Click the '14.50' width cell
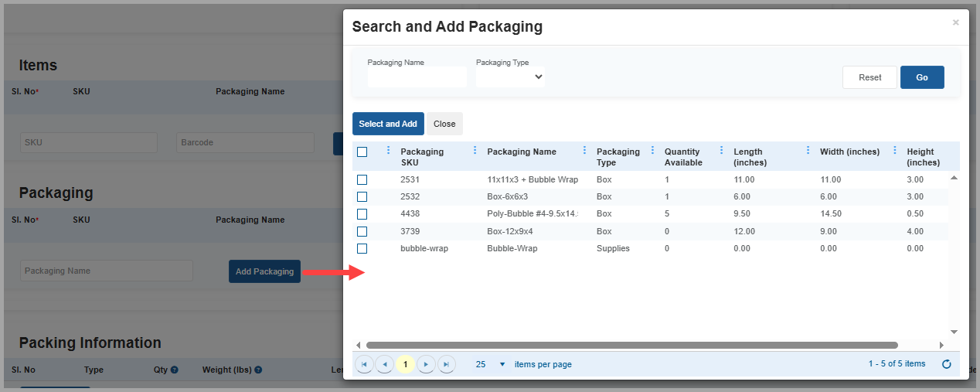Screen dimensions: 980x392 click(831, 213)
